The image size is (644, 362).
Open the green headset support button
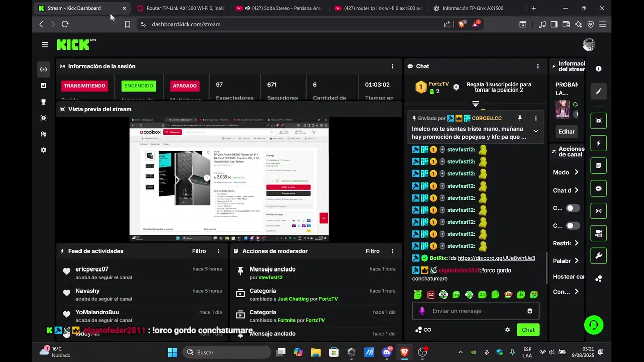(594, 325)
